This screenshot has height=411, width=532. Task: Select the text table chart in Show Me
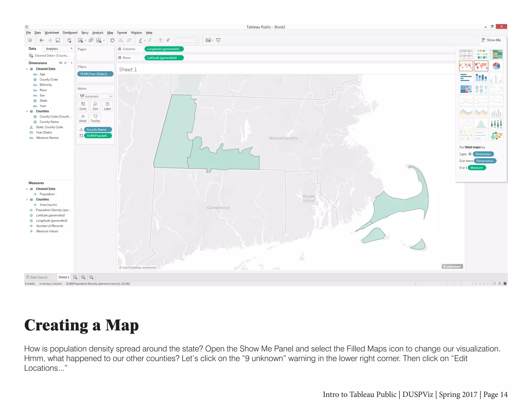point(466,54)
